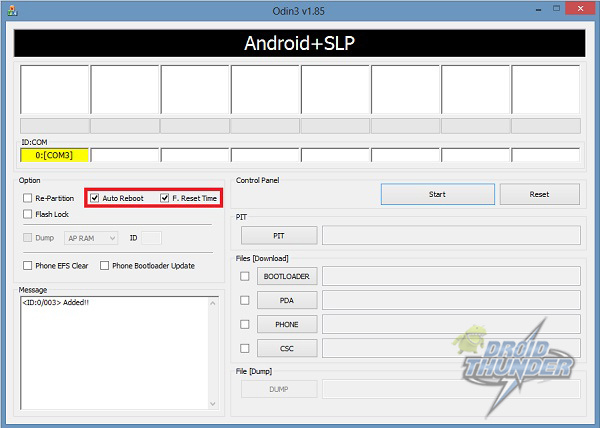Click the CSC file button
The height and width of the screenshot is (428, 600).
(287, 348)
